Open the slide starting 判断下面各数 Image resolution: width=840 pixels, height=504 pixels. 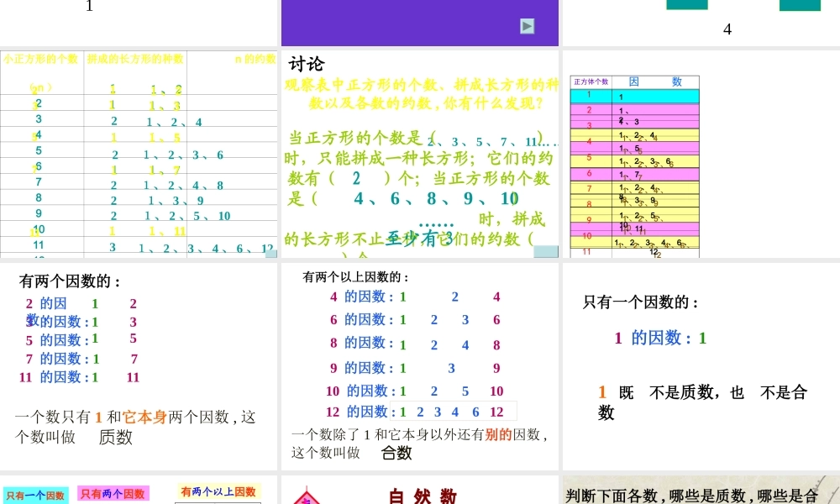coord(701,490)
